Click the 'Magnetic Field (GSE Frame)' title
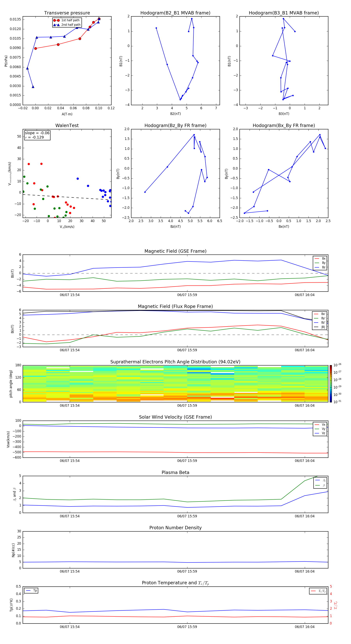 coord(175,251)
